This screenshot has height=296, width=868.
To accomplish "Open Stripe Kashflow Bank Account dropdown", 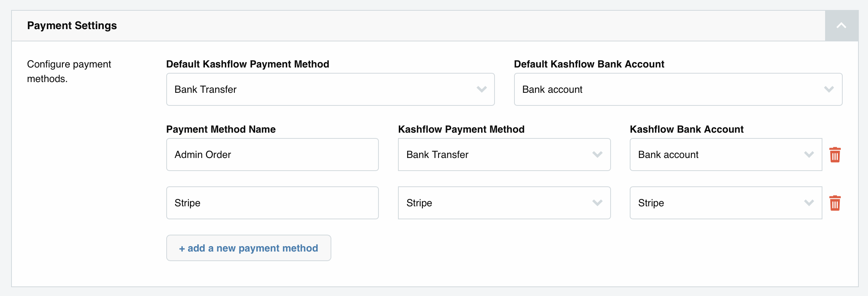I will pos(726,203).
